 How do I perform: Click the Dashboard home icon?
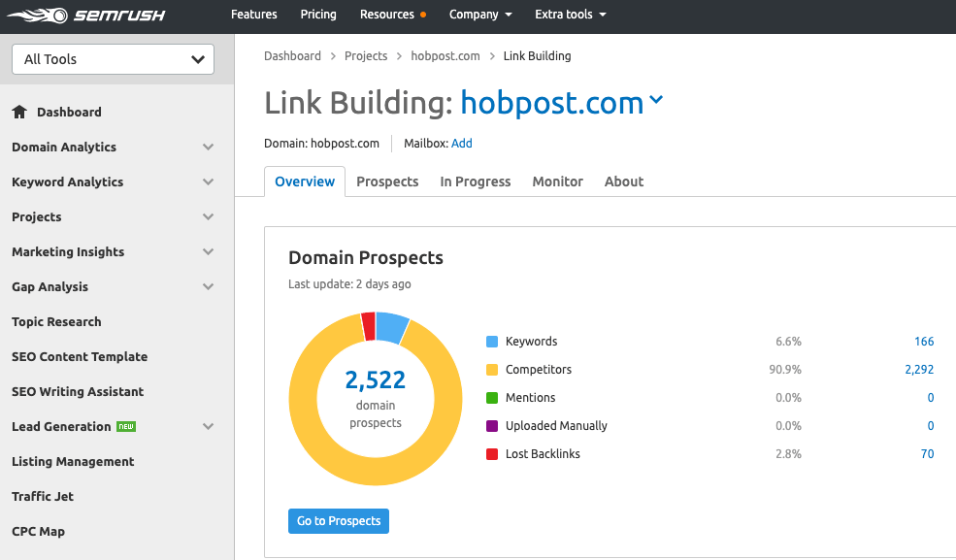[x=19, y=113]
